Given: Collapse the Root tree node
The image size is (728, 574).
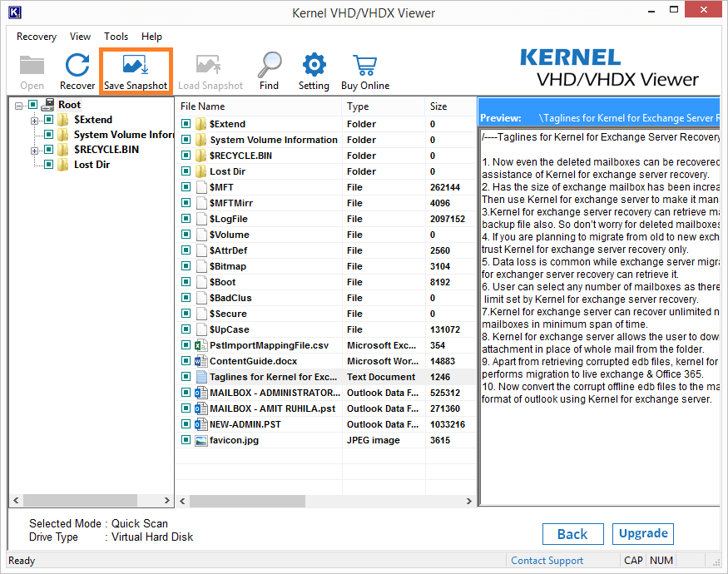Looking at the screenshot, I should click(18, 106).
